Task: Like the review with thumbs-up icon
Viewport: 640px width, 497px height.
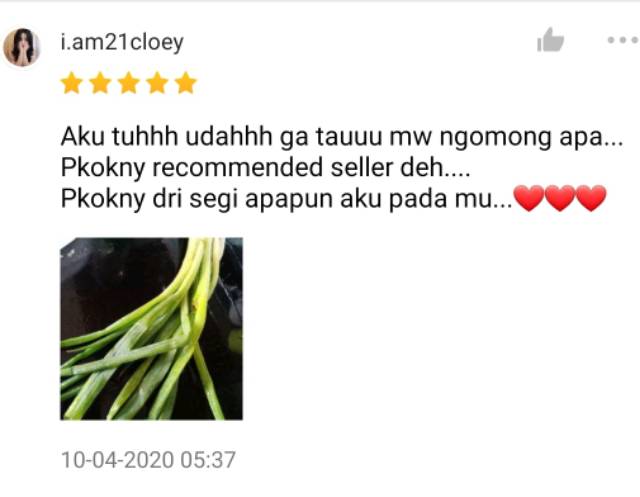Action: (550, 40)
